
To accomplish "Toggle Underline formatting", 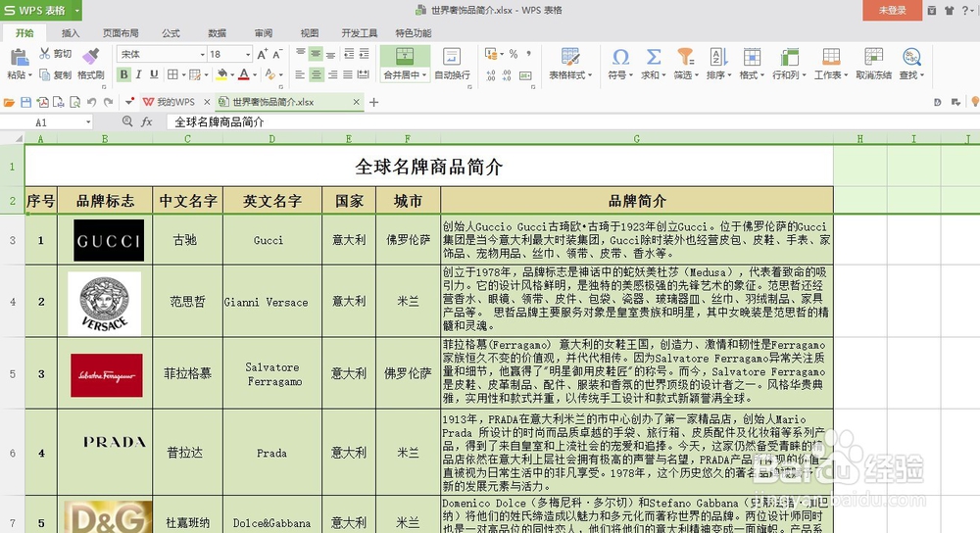I will click(x=154, y=74).
